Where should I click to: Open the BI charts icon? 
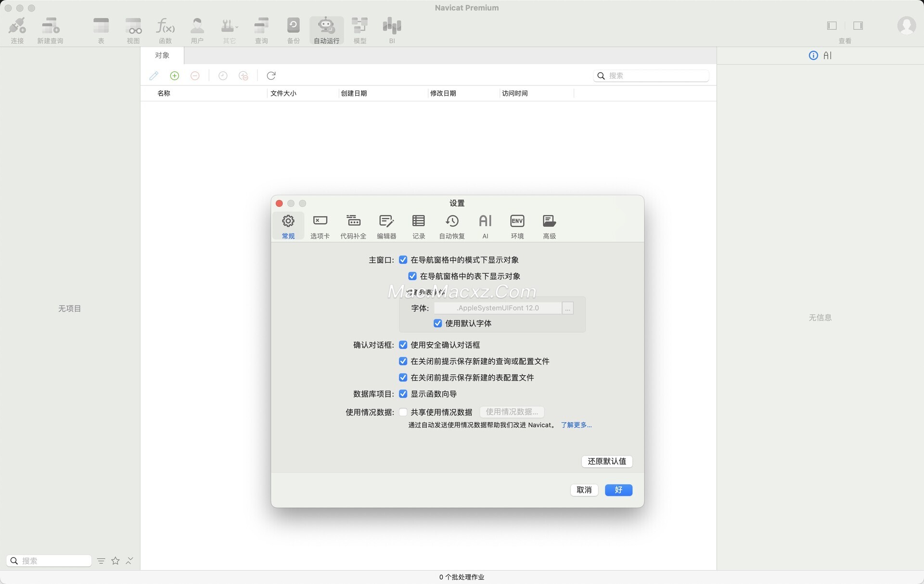[x=392, y=30]
